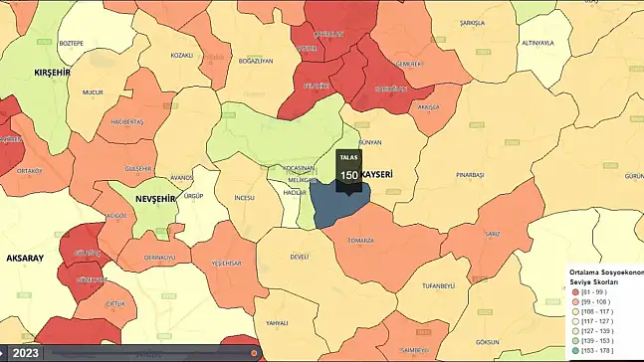644x362 pixels.
Task: Select the teal 153 - 178 legend swatch
Action: click(x=575, y=351)
